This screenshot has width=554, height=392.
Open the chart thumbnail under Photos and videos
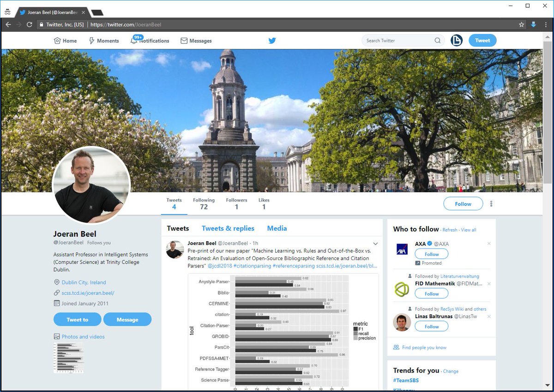pos(69,358)
